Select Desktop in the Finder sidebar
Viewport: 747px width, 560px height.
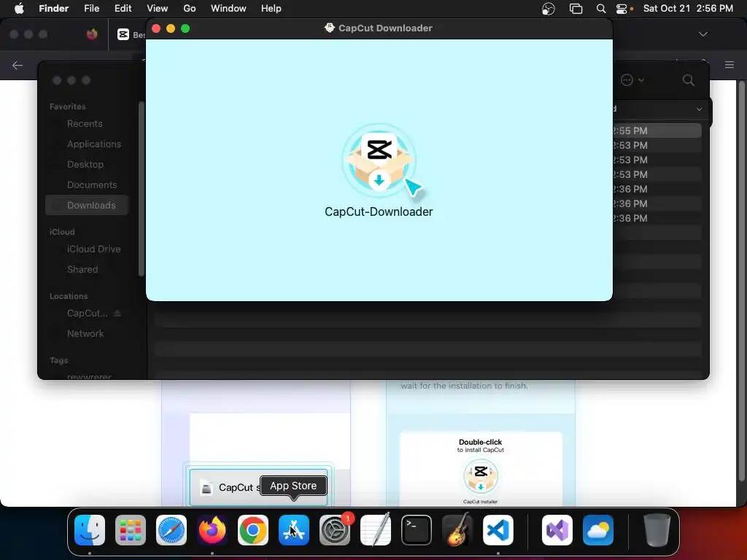[85, 165]
